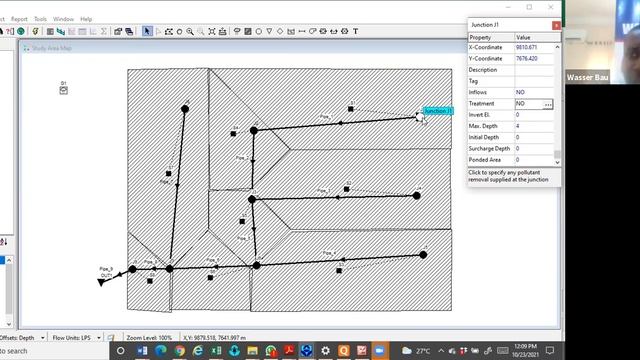Click the Query map toolbar icon
The image size is (640, 360).
pos(10,31)
